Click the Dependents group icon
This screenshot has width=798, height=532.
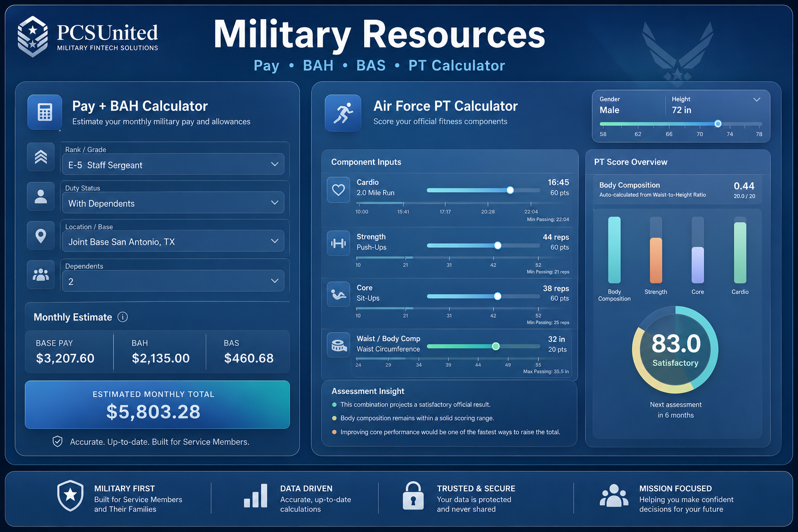pos(41,274)
